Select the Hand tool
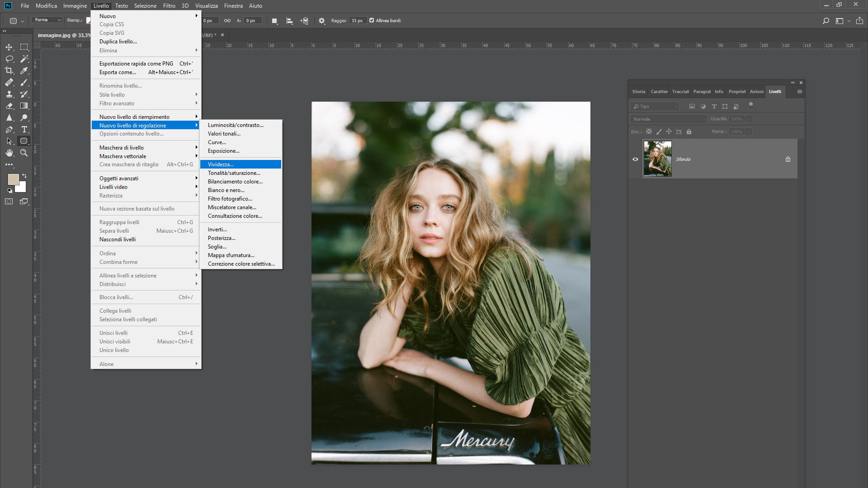The height and width of the screenshot is (488, 868). (x=9, y=153)
